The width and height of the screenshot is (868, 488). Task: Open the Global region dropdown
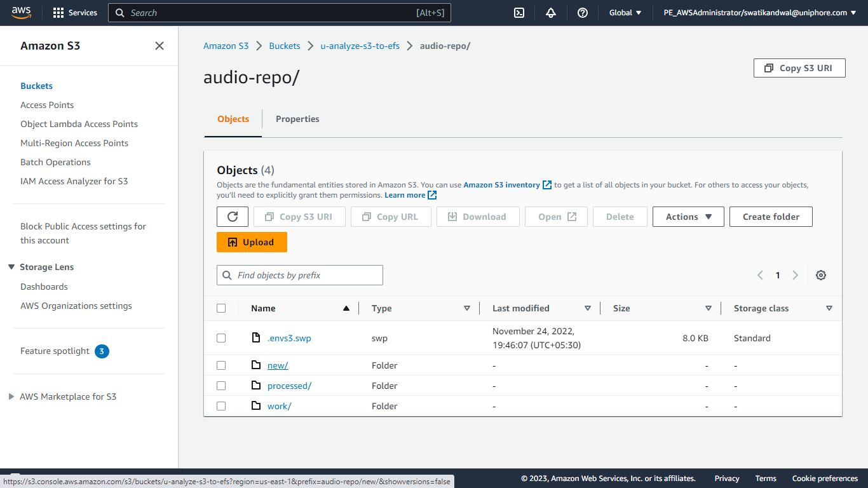625,13
